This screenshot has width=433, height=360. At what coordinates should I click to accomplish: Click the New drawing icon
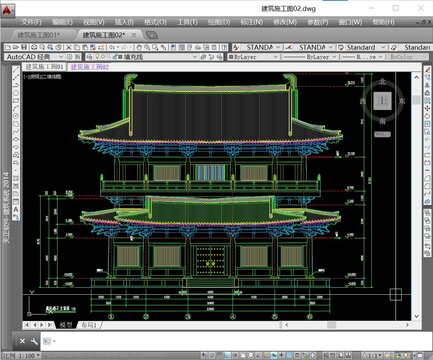pyautogui.click(x=8, y=47)
